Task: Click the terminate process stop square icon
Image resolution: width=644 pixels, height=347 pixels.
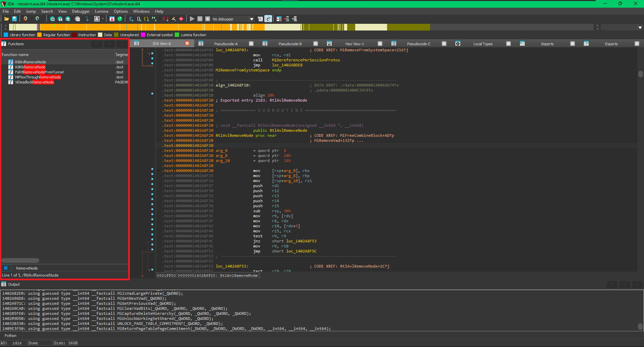Action: [208, 19]
